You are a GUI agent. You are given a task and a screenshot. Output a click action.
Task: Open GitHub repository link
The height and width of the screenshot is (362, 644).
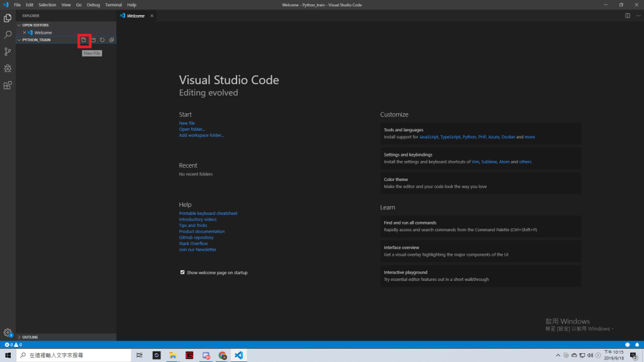tap(196, 237)
